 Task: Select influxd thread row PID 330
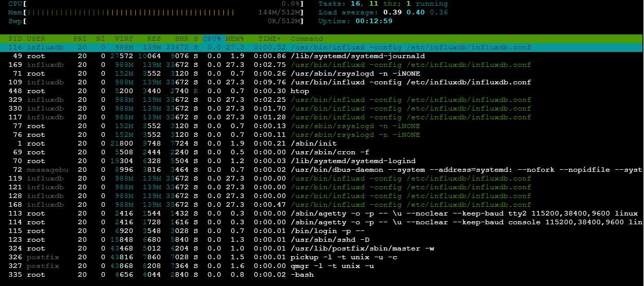coord(321,109)
